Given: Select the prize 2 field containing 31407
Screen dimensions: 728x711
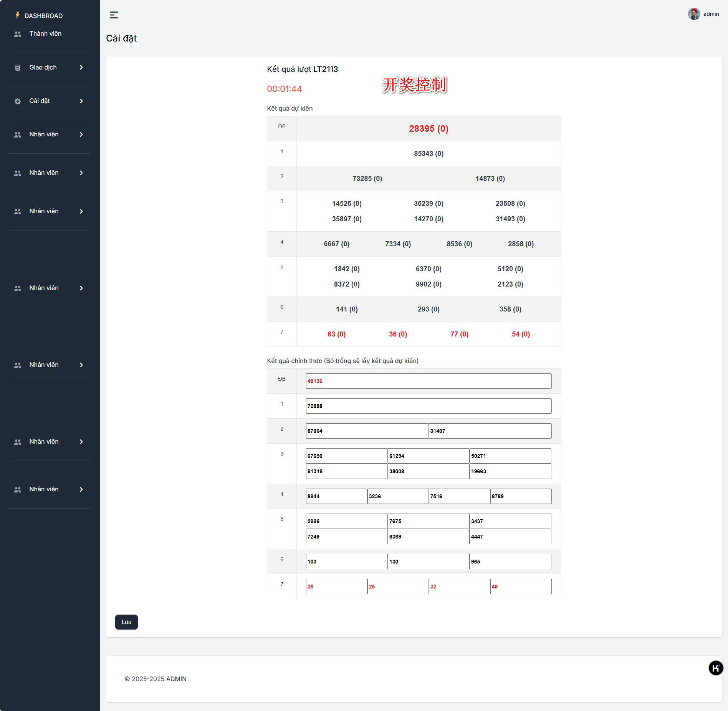Looking at the screenshot, I should [x=490, y=431].
